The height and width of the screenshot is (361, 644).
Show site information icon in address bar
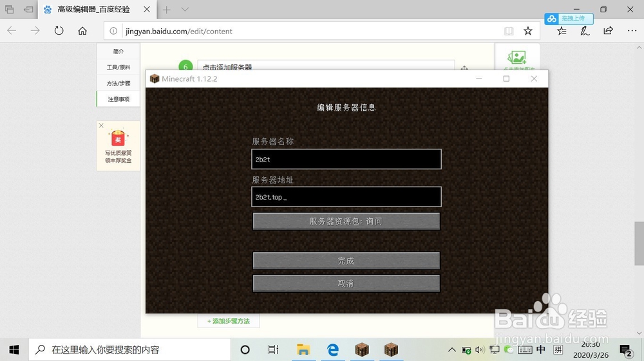pyautogui.click(x=113, y=31)
